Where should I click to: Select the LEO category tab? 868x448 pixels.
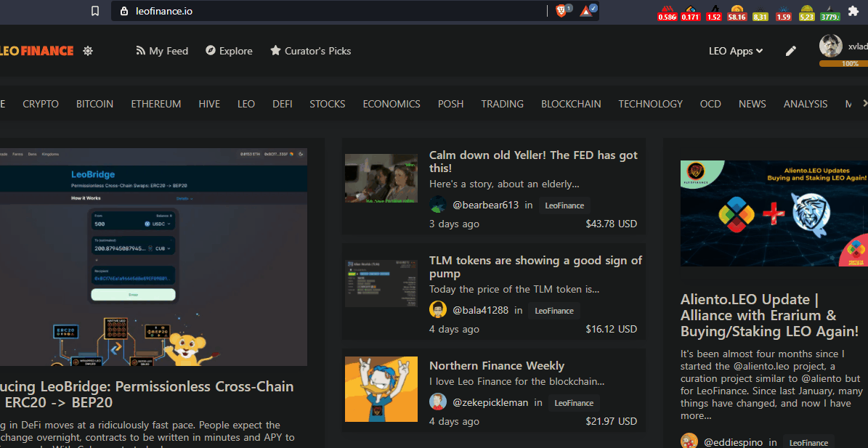(246, 104)
